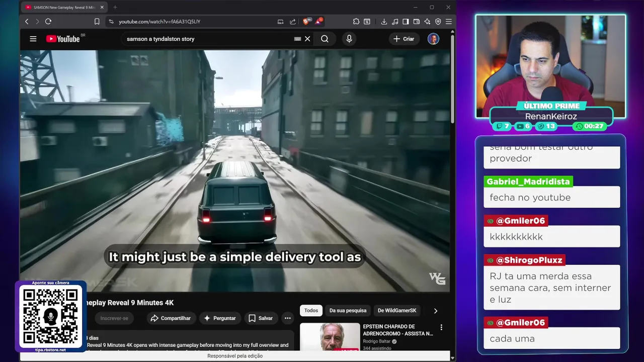
Task: Open the Leo AI sparkle icon
Action: point(427,22)
